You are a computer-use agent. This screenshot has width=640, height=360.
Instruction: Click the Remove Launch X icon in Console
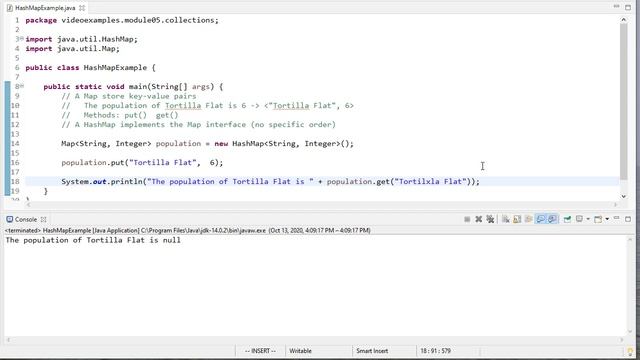478,220
